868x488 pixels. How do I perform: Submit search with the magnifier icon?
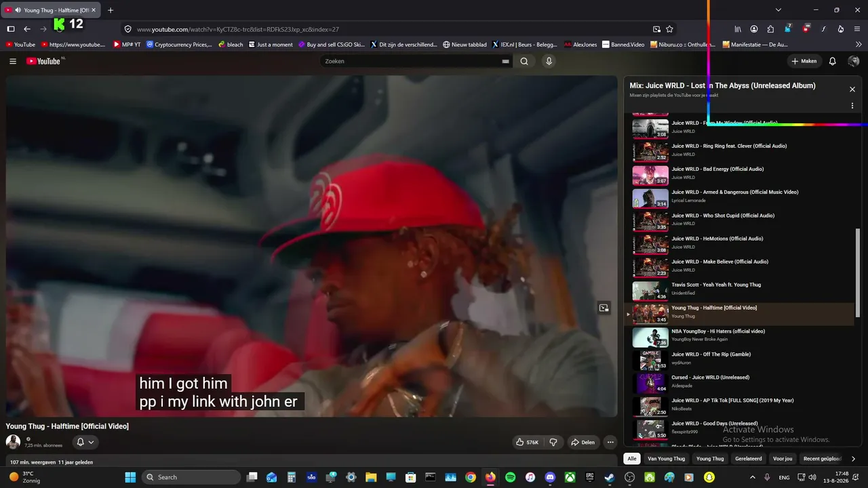coord(524,61)
